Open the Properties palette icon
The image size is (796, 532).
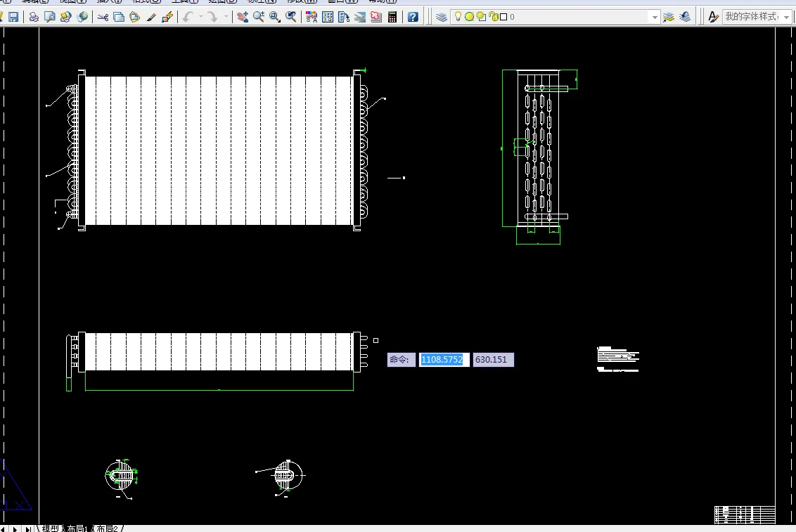[312, 17]
